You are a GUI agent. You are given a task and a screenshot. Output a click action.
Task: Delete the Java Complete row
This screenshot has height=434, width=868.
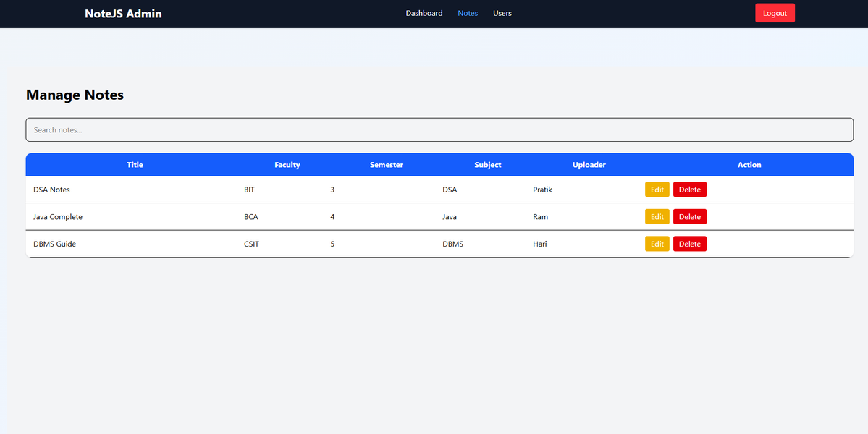[x=690, y=217]
